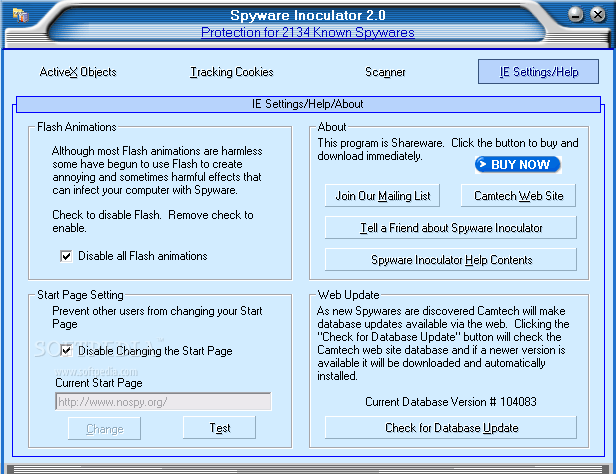Click Tell a Friend about Spyware Inoculator
The height and width of the screenshot is (474, 616).
pyautogui.click(x=451, y=227)
